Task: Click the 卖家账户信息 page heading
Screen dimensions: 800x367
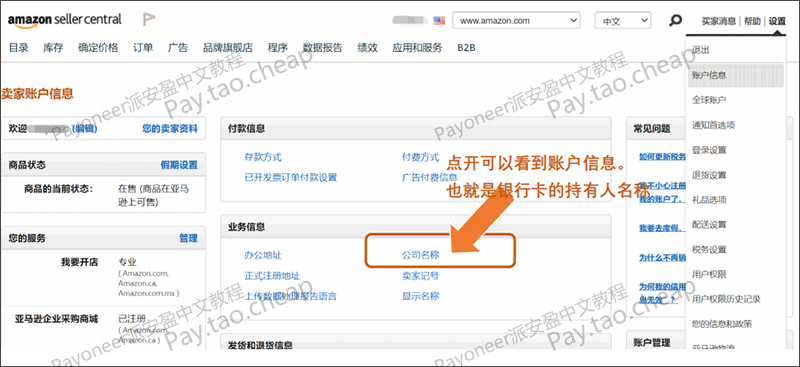Action: click(37, 93)
